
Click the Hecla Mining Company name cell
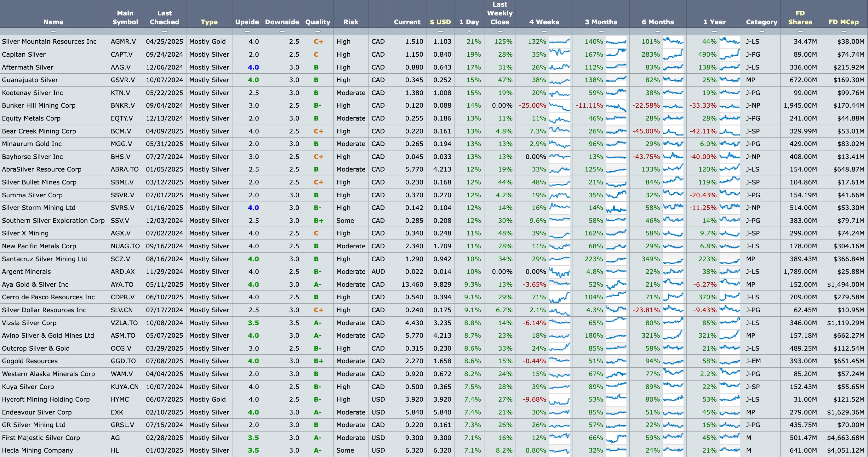tap(37, 450)
